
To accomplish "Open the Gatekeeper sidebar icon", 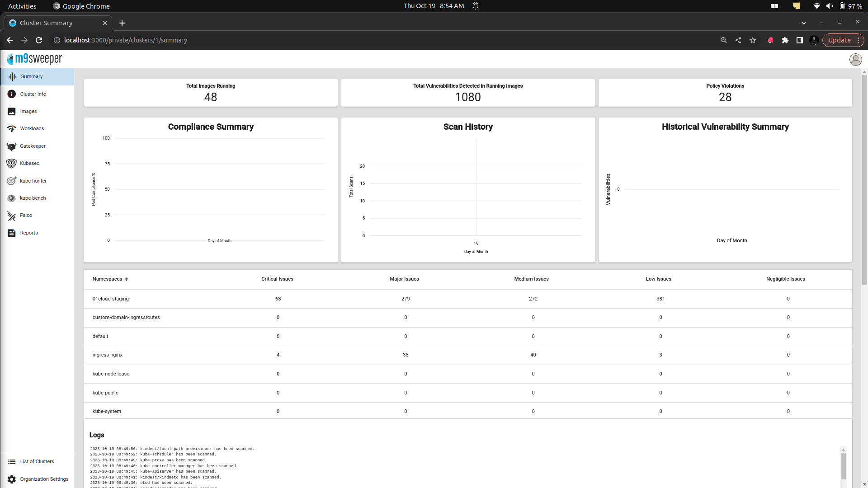I will [x=11, y=146].
